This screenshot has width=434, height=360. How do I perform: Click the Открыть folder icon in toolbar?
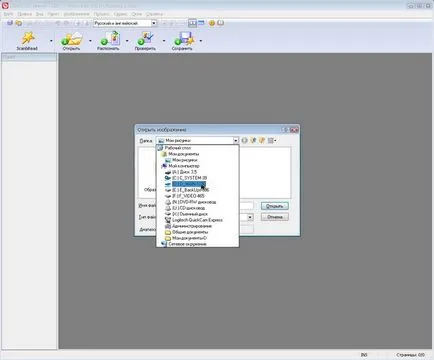coord(71,39)
